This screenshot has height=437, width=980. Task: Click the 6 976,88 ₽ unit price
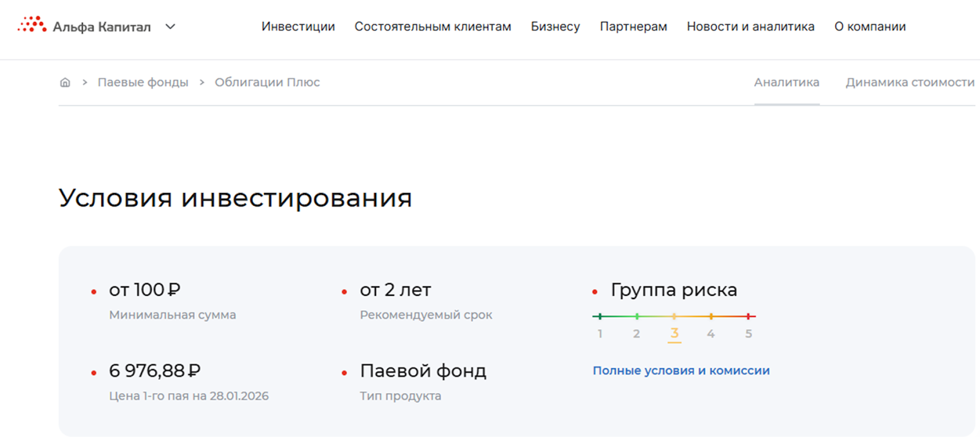(x=154, y=371)
